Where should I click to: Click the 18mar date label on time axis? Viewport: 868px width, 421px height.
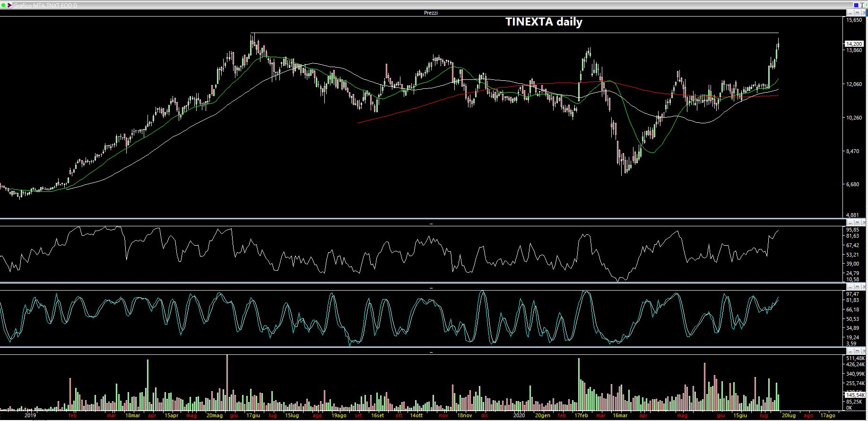[133, 415]
